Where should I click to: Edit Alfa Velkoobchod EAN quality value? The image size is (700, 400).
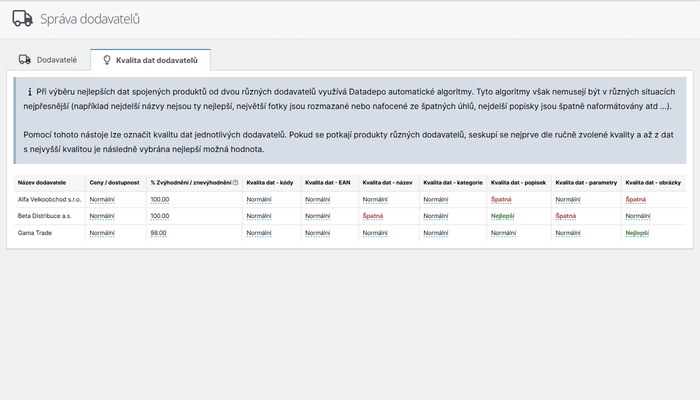tap(317, 200)
